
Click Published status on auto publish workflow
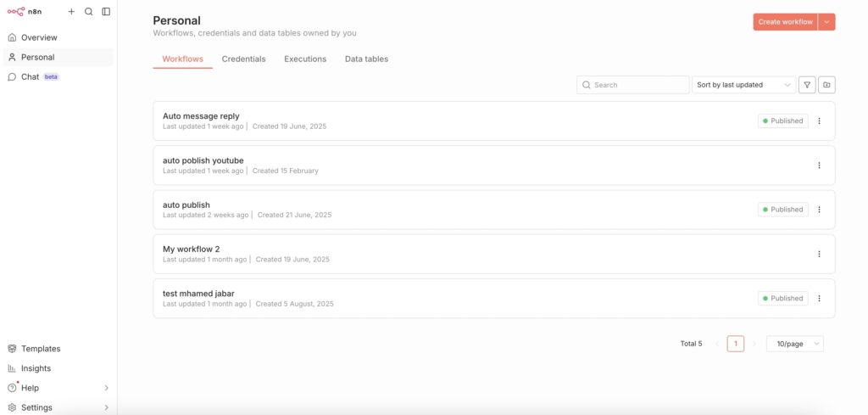782,210
